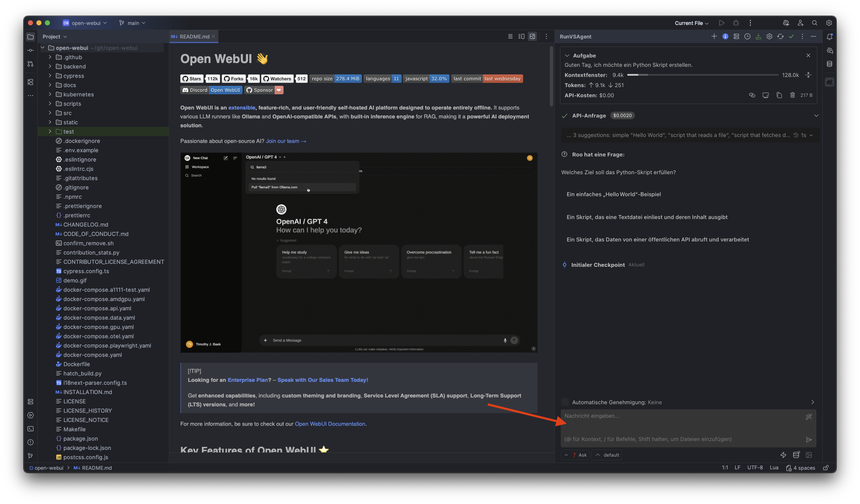
Task: Open the Project tool window icon
Action: [x=30, y=37]
